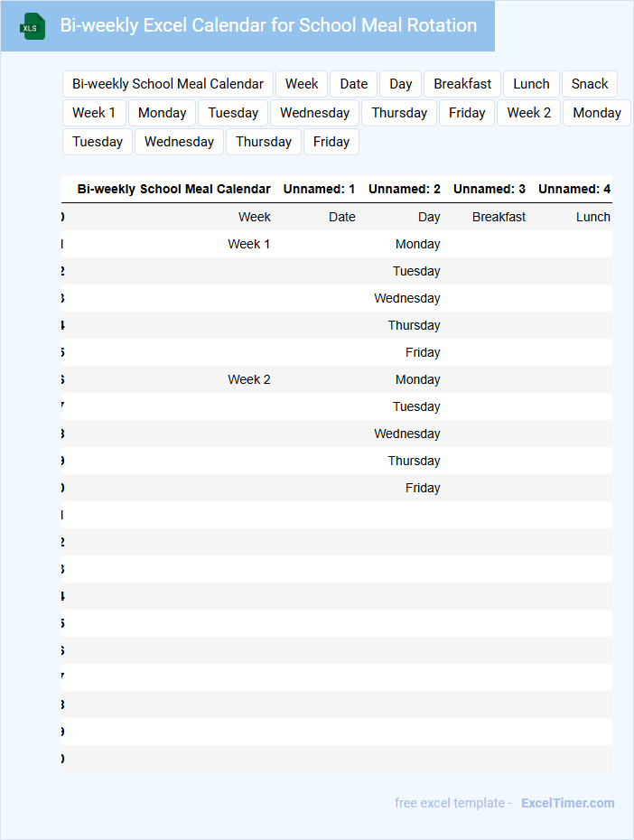The width and height of the screenshot is (634, 840).
Task: Click the Unnamed: 1 column header
Action: point(319,189)
